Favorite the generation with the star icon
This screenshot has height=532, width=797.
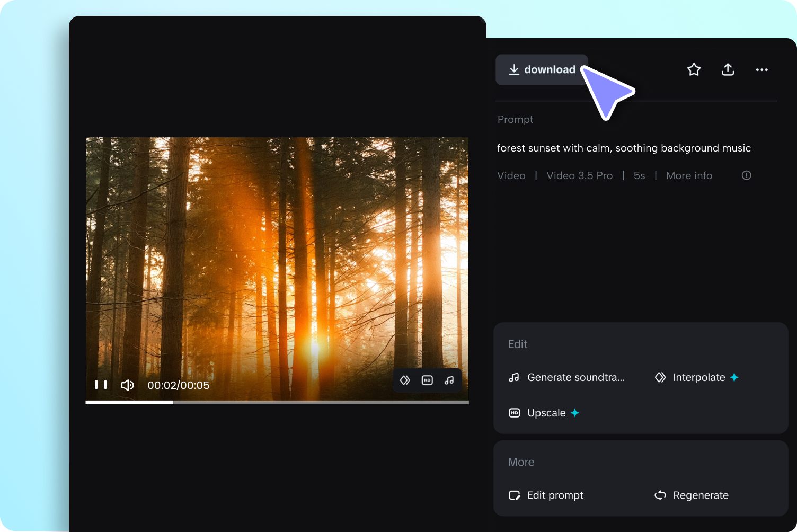pyautogui.click(x=694, y=69)
